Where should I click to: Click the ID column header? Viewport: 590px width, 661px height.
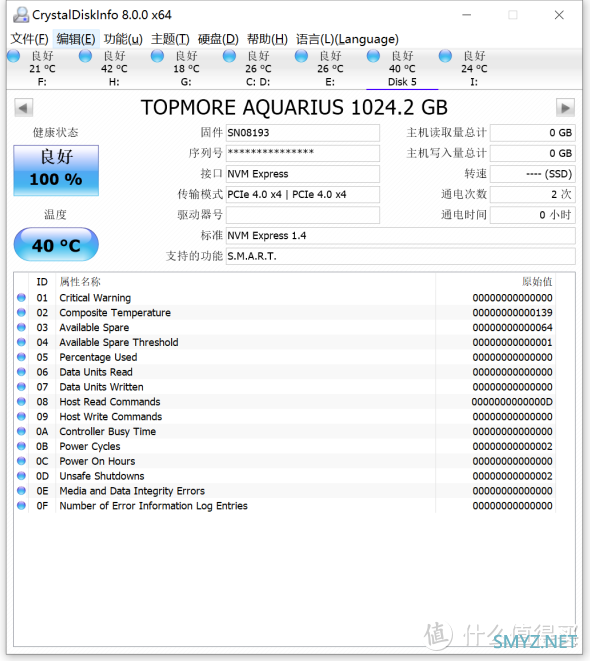[x=42, y=282]
